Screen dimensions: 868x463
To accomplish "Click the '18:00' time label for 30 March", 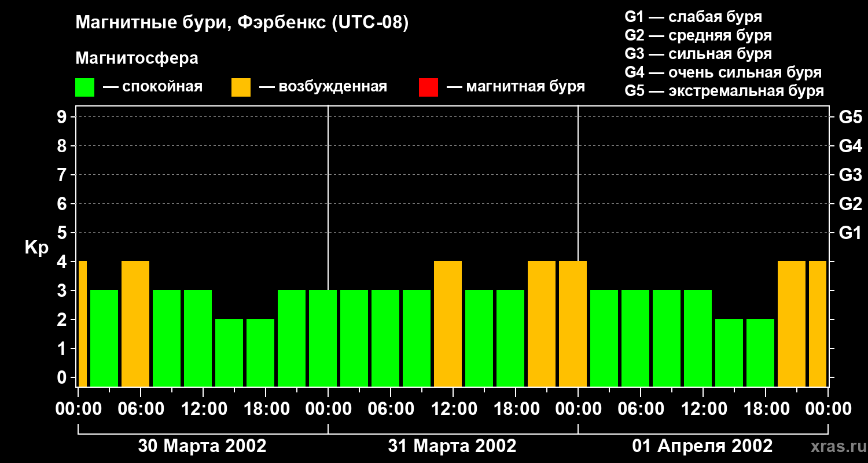I will [266, 409].
